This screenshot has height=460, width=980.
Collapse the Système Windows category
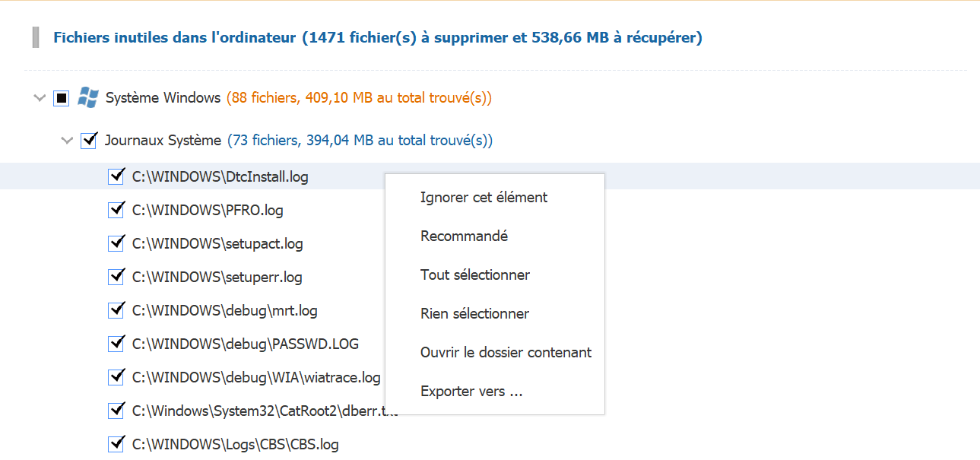pos(40,98)
